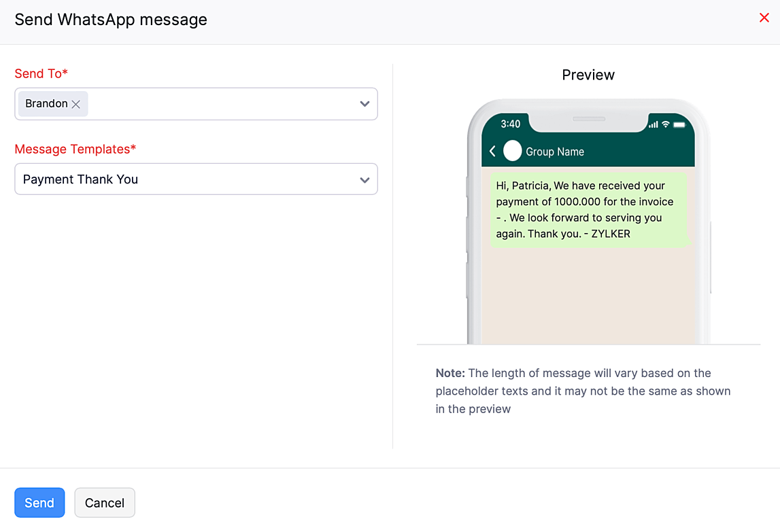Click the Send To dropdown chevron
Viewport: 780px width, 532px height.
364,103
